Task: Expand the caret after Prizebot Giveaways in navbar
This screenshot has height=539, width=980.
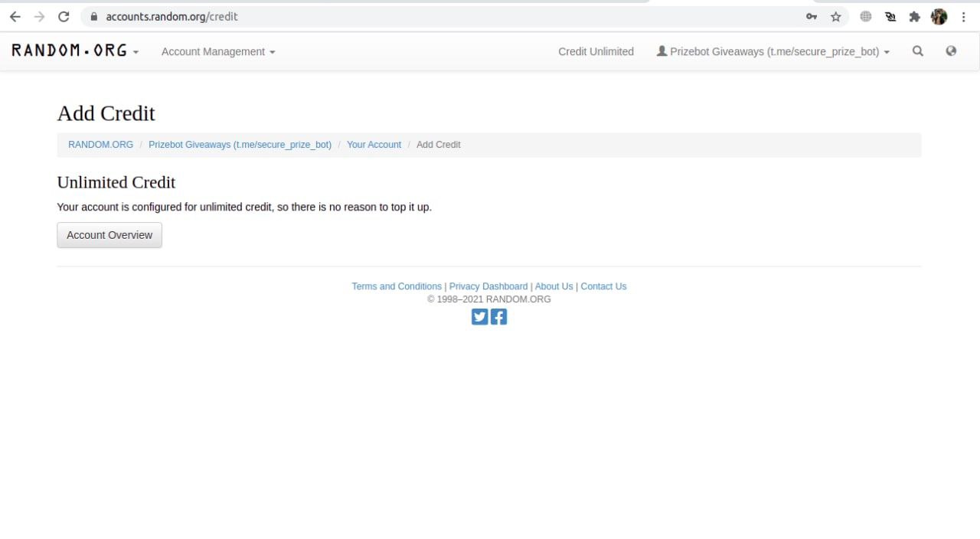Action: click(887, 52)
